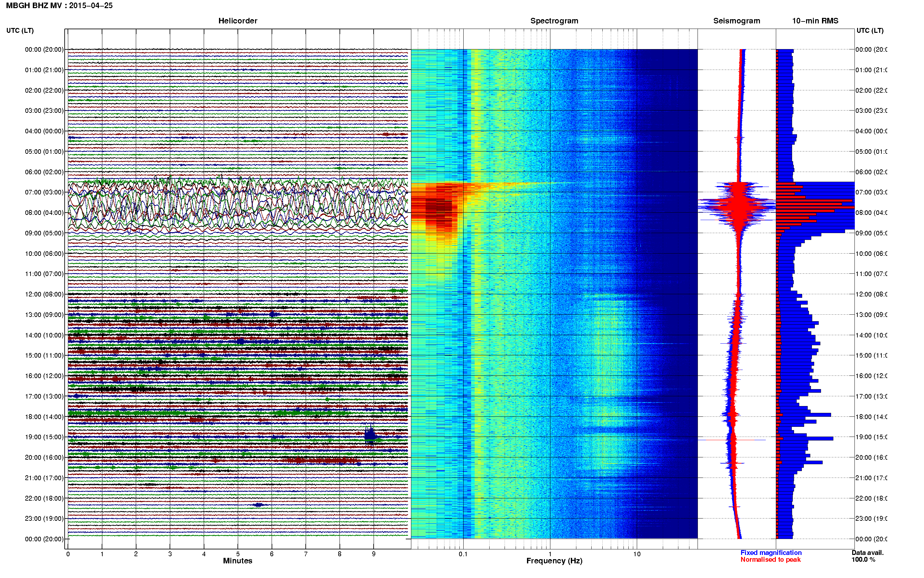Select the 'Helicorder' panel title
The height and width of the screenshot is (578, 924).
[237, 21]
